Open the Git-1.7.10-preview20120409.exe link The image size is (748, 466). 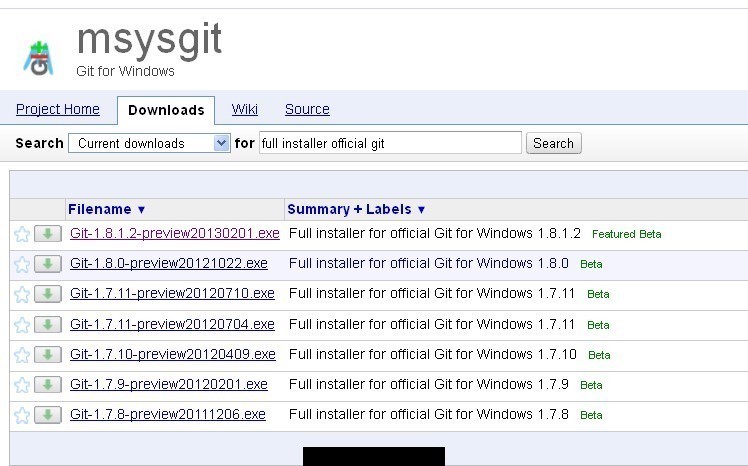click(173, 354)
